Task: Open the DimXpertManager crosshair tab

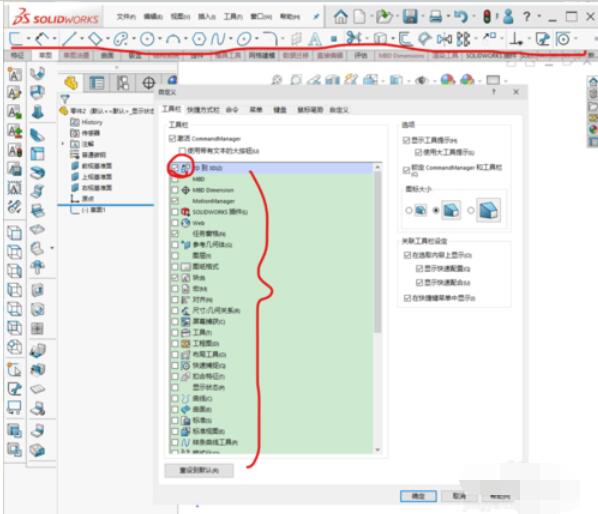Action: (148, 82)
